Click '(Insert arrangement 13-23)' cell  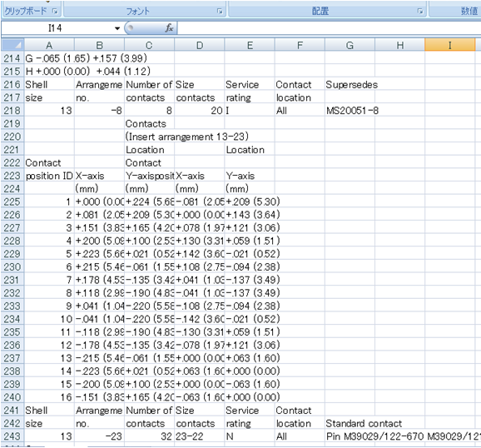click(x=186, y=137)
